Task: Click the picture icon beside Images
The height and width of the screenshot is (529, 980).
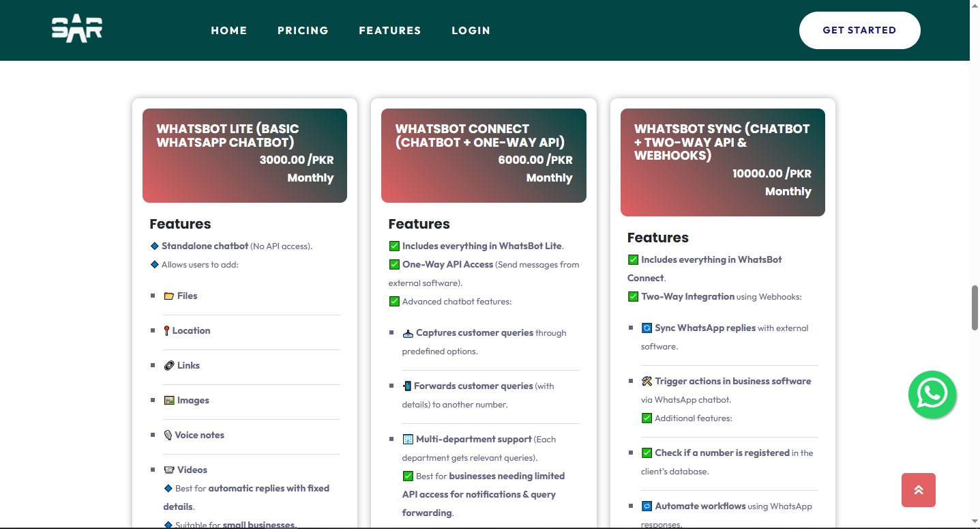Action: pyautogui.click(x=169, y=400)
